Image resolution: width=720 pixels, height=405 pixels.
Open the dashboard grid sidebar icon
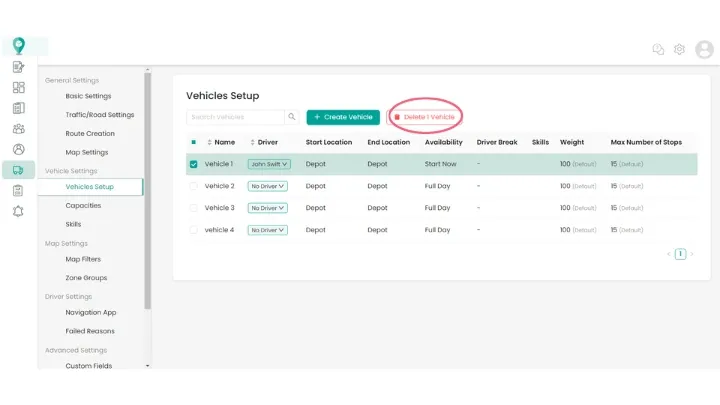pos(18,88)
